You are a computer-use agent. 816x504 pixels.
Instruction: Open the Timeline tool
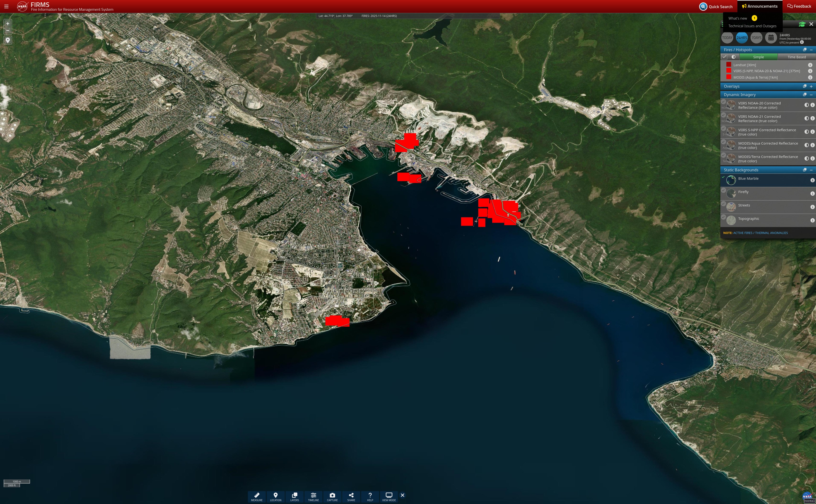click(x=313, y=496)
